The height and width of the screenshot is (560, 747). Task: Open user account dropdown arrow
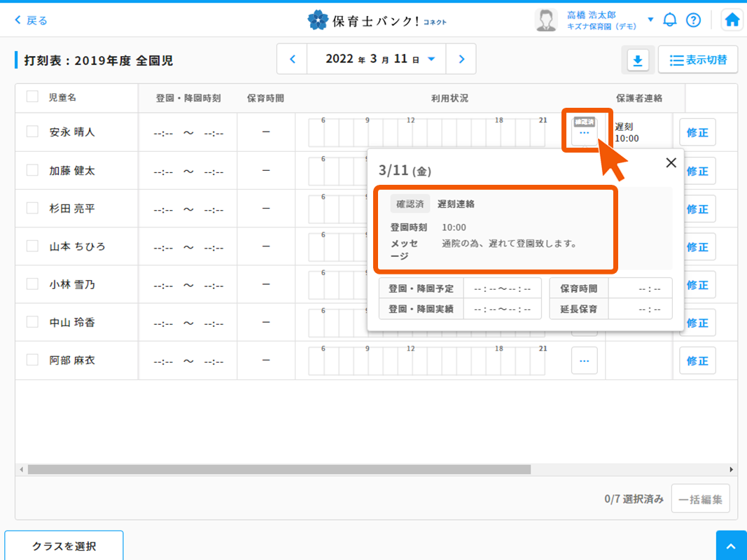pyautogui.click(x=650, y=20)
